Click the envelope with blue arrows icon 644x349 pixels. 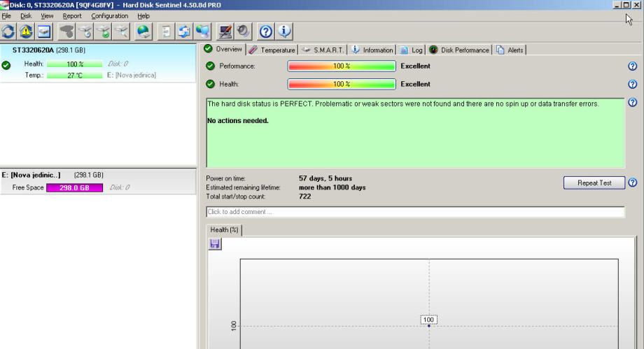[184, 31]
